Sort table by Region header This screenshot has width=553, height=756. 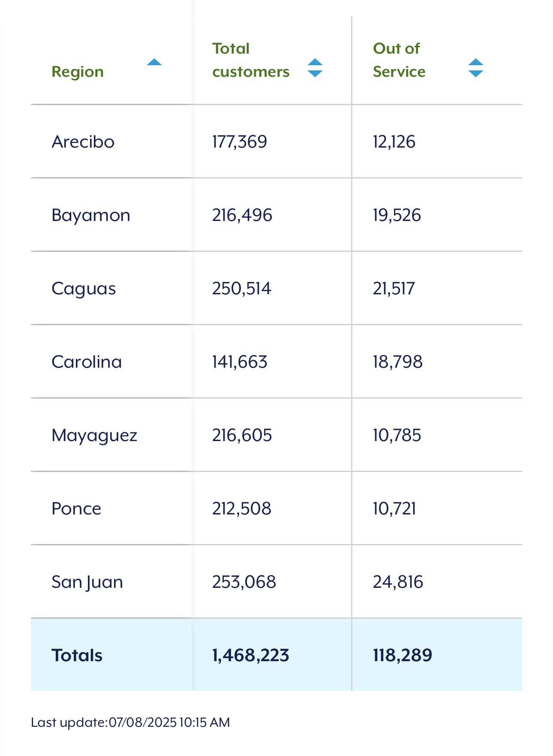pos(78,72)
